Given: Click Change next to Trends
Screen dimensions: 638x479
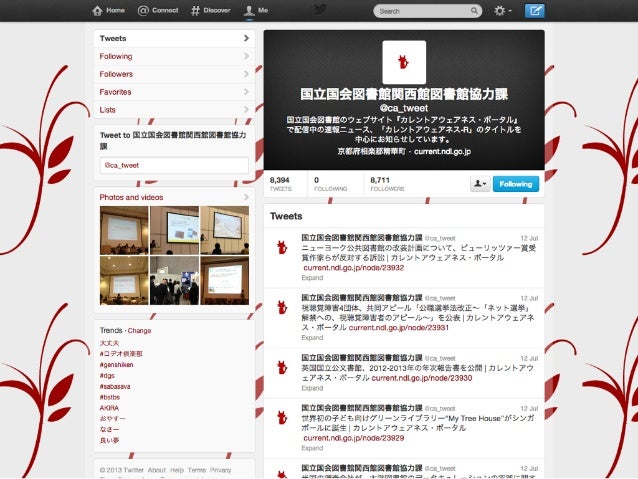Looking at the screenshot, I should coord(140,331).
